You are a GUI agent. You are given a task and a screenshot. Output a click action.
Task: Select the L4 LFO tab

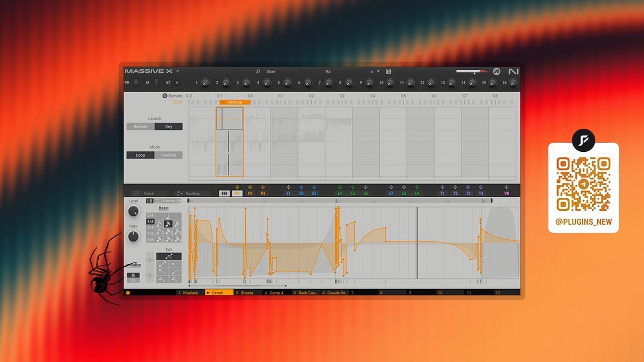click(340, 194)
